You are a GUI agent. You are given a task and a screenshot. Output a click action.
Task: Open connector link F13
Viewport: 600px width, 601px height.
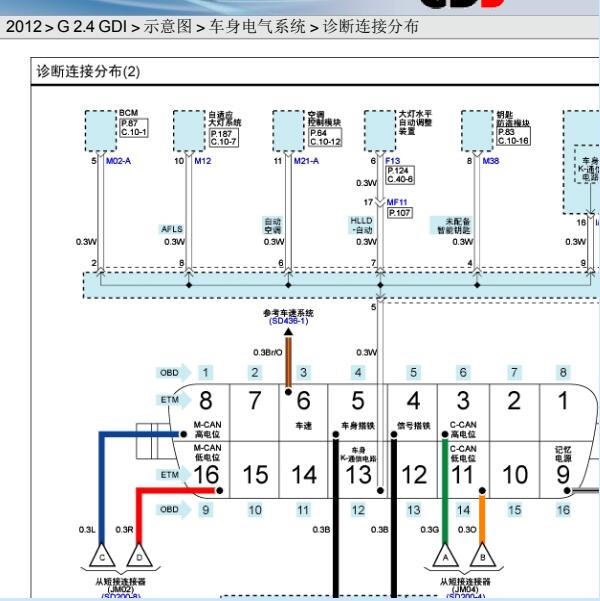point(393,161)
